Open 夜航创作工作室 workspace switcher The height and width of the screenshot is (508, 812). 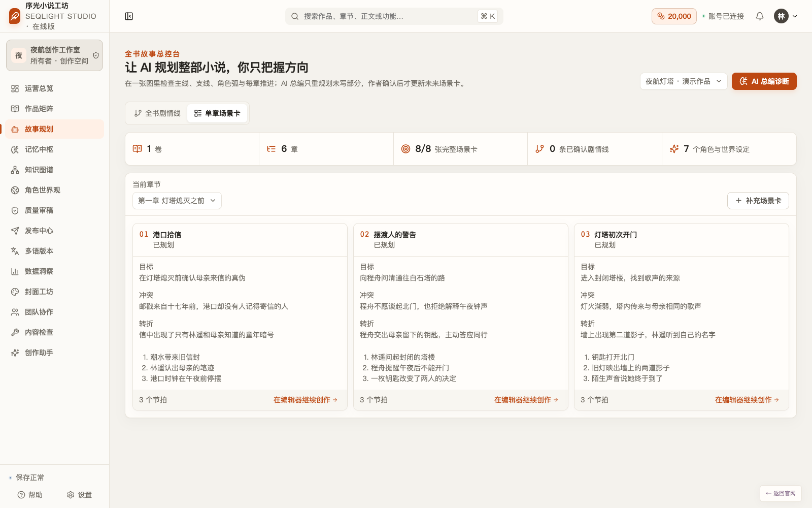pos(55,55)
